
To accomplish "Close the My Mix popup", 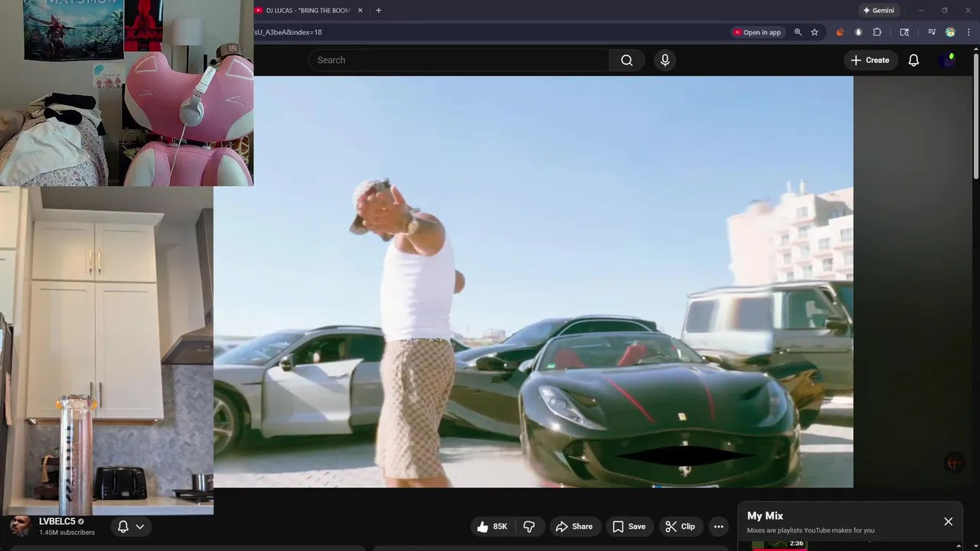I will tap(948, 522).
